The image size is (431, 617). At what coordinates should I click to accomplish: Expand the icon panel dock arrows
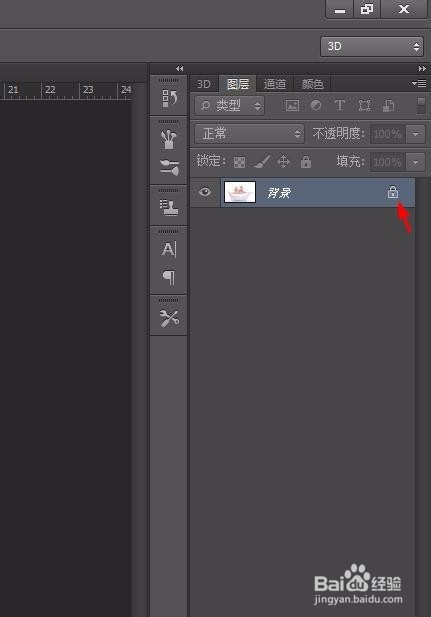[x=179, y=68]
